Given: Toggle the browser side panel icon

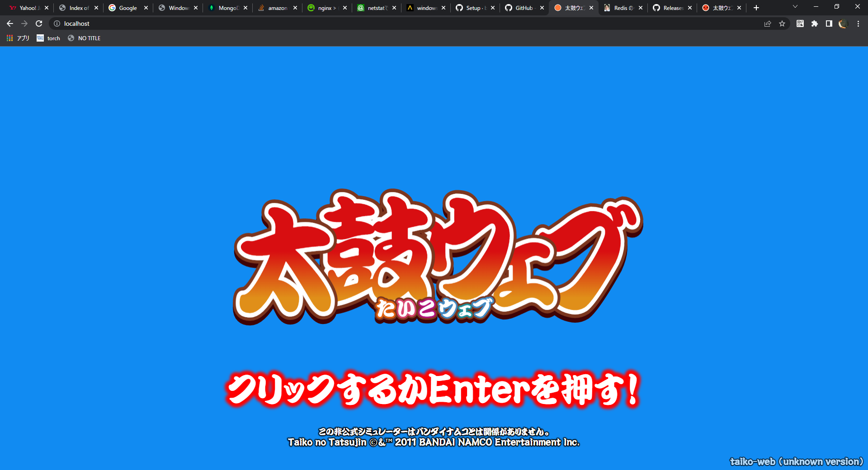Looking at the screenshot, I should 829,23.
